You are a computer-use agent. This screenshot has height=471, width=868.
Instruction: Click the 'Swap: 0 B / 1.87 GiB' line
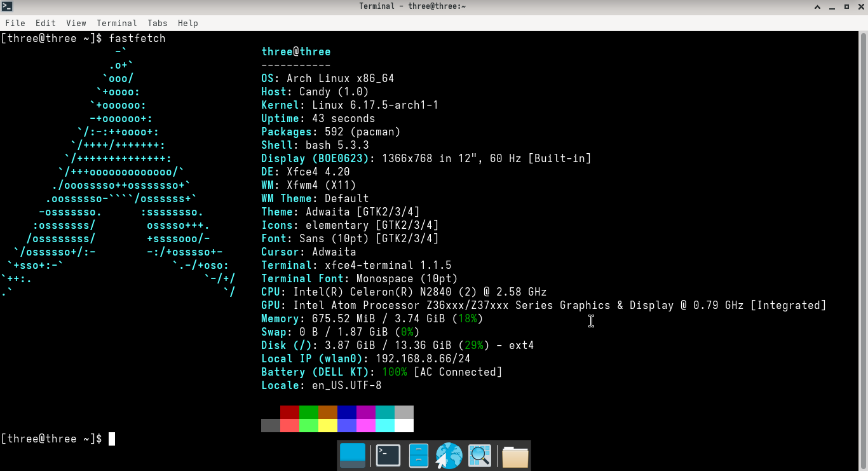pyautogui.click(x=341, y=332)
